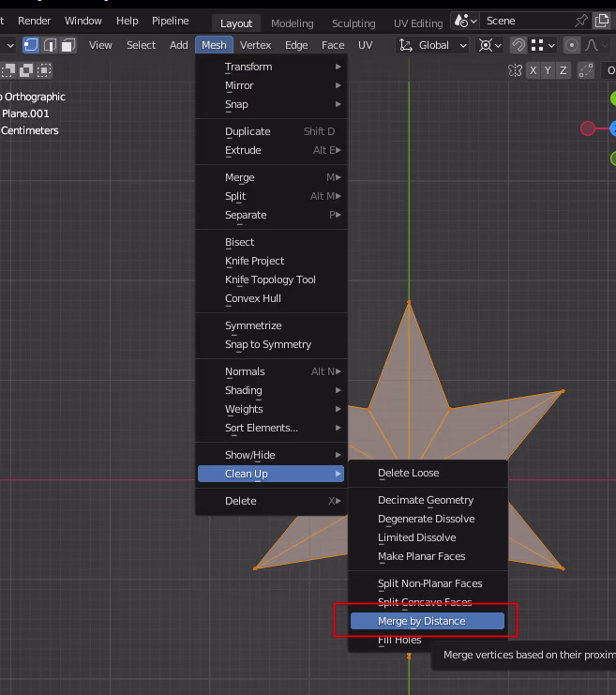Expand the Mirror submenu
616x695 pixels.
(271, 85)
